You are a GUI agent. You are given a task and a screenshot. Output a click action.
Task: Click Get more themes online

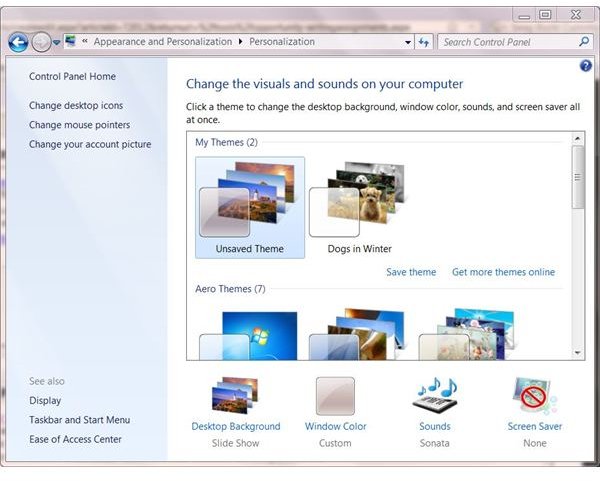tap(503, 272)
